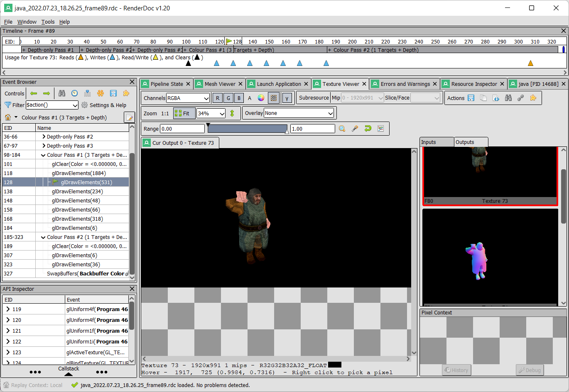This screenshot has width=569, height=392.
Task: Click the binoculars find icon in Event Browser
Action: (62, 93)
